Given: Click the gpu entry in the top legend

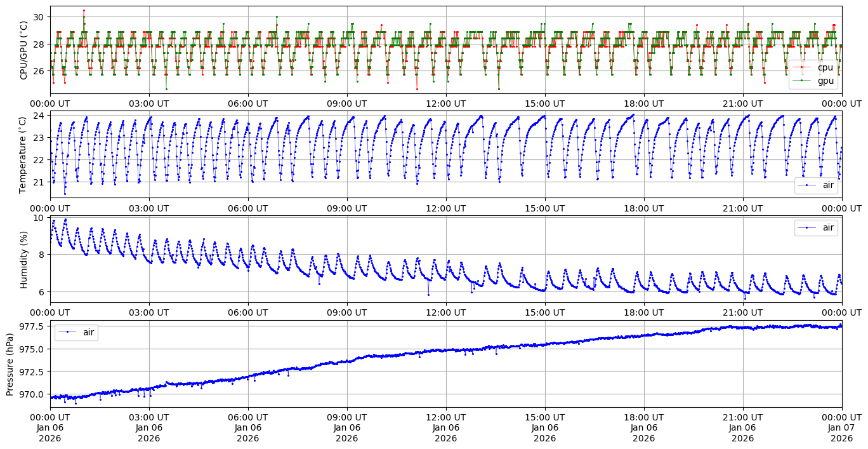Looking at the screenshot, I should click(825, 81).
